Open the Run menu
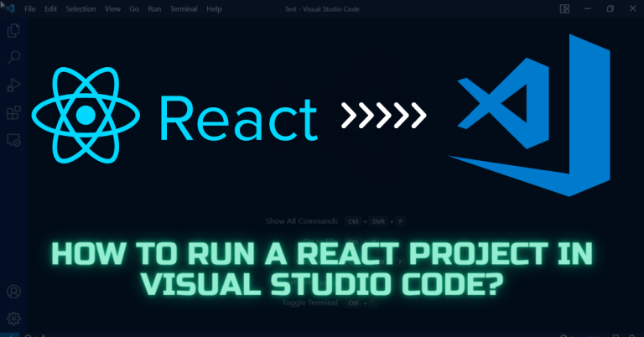 (x=154, y=8)
